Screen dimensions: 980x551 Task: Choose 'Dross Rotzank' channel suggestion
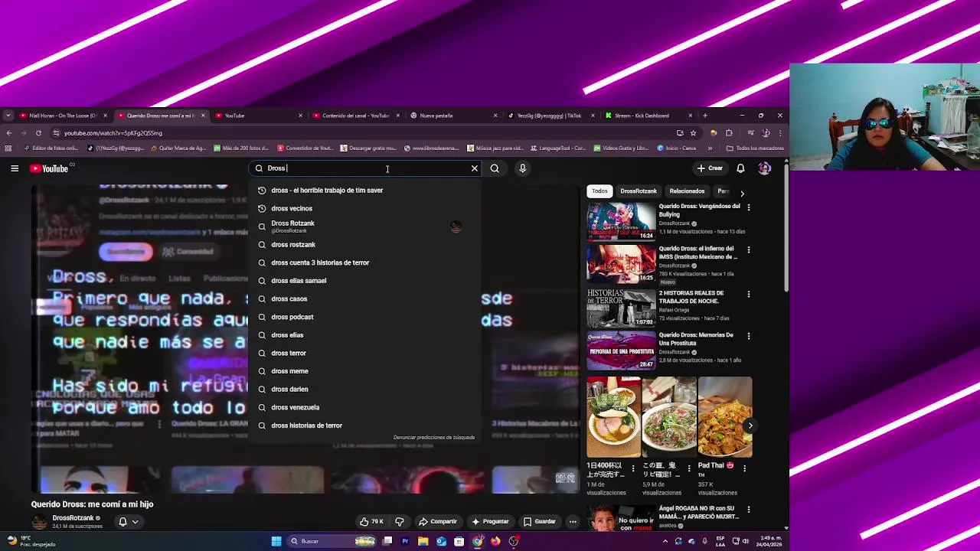click(364, 227)
